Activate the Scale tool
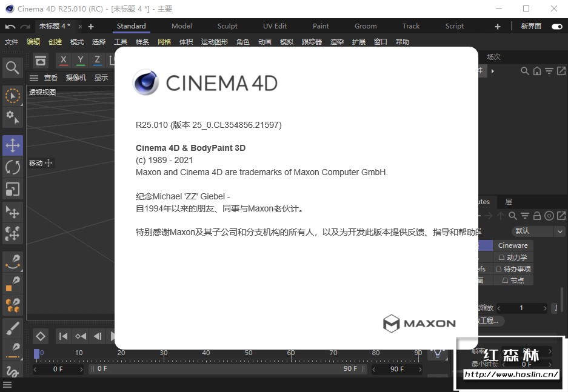The height and width of the screenshot is (392, 568). (13, 189)
